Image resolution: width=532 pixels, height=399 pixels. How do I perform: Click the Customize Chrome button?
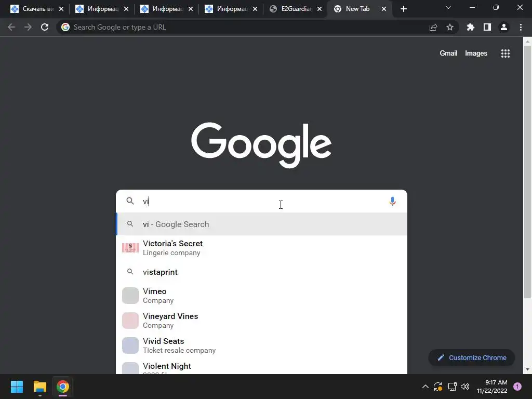tap(472, 357)
